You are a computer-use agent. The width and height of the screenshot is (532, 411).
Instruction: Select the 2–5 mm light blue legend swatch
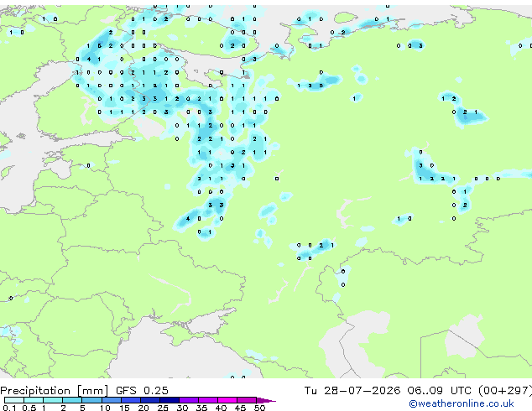(72, 400)
